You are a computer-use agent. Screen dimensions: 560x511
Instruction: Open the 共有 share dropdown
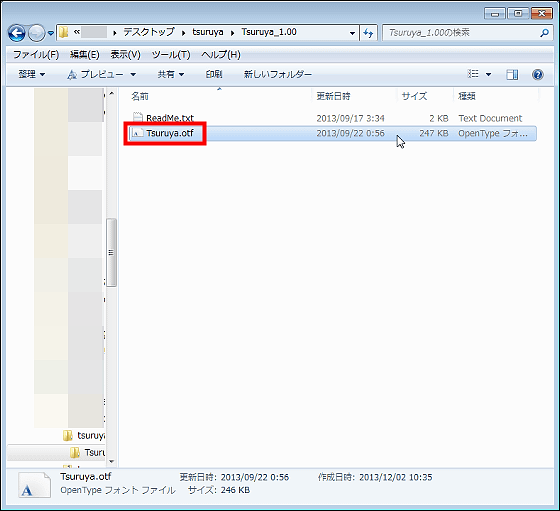pyautogui.click(x=171, y=74)
